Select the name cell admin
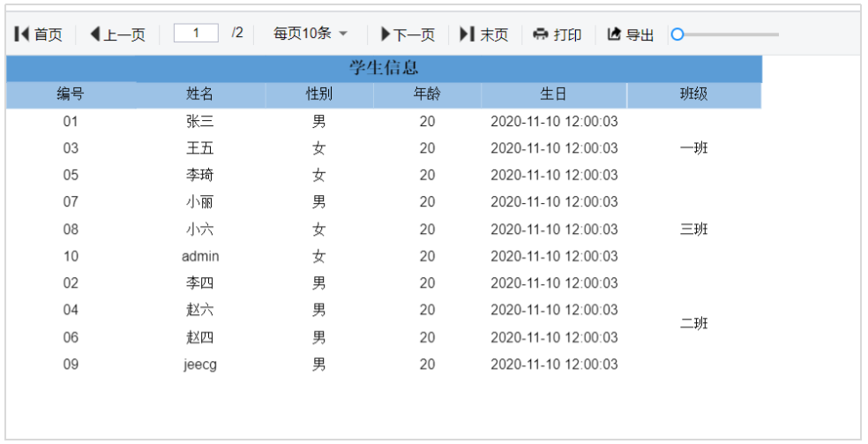This screenshot has width=868, height=444. coord(200,256)
